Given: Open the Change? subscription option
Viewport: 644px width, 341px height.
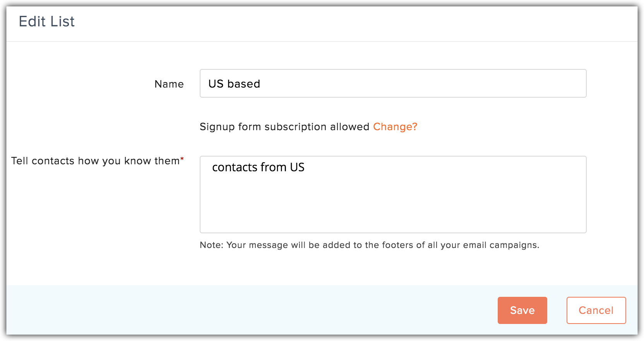Looking at the screenshot, I should click(395, 127).
